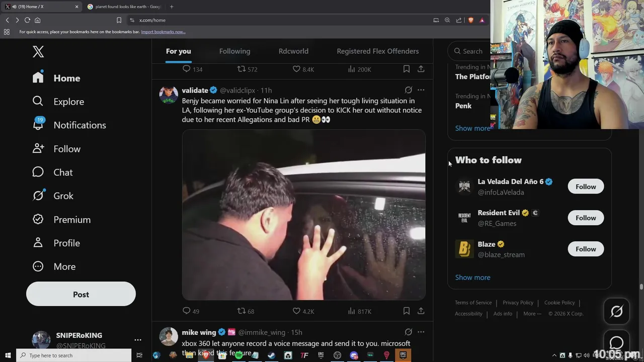The width and height of the screenshot is (644, 362).
Task: Click the Grok icon on mike wing's post
Action: tap(409, 332)
